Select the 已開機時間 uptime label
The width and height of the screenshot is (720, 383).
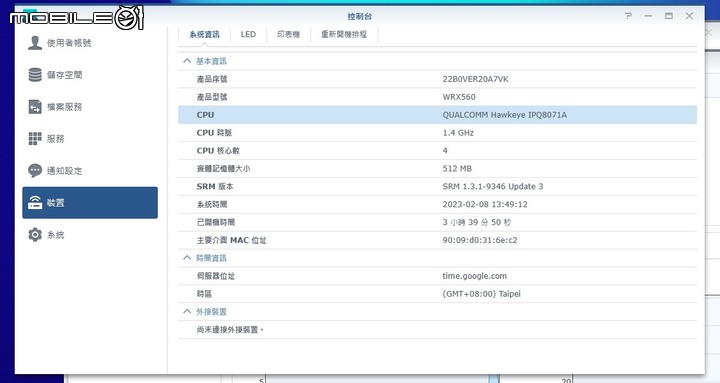(216, 222)
